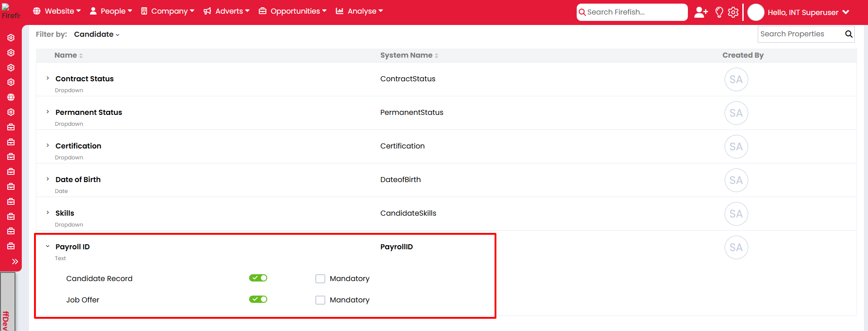Image resolution: width=868 pixels, height=331 pixels.
Task: Check Mandatory box for Candidate Record
Action: [320, 279]
